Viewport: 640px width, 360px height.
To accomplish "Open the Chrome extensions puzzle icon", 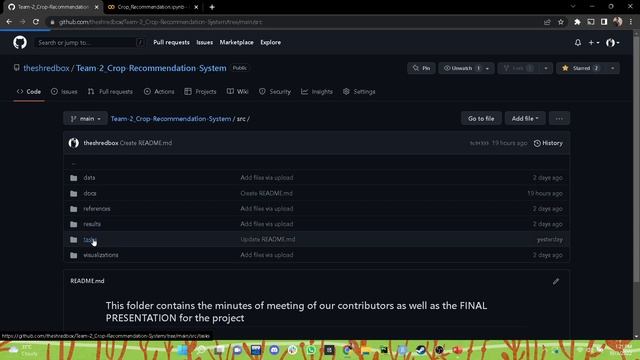I will click(577, 22).
